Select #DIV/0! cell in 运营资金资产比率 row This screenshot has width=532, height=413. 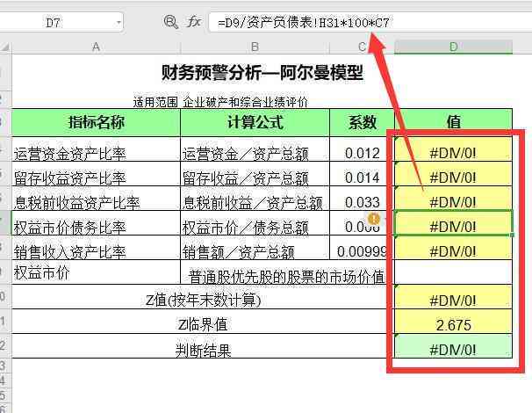pos(453,149)
